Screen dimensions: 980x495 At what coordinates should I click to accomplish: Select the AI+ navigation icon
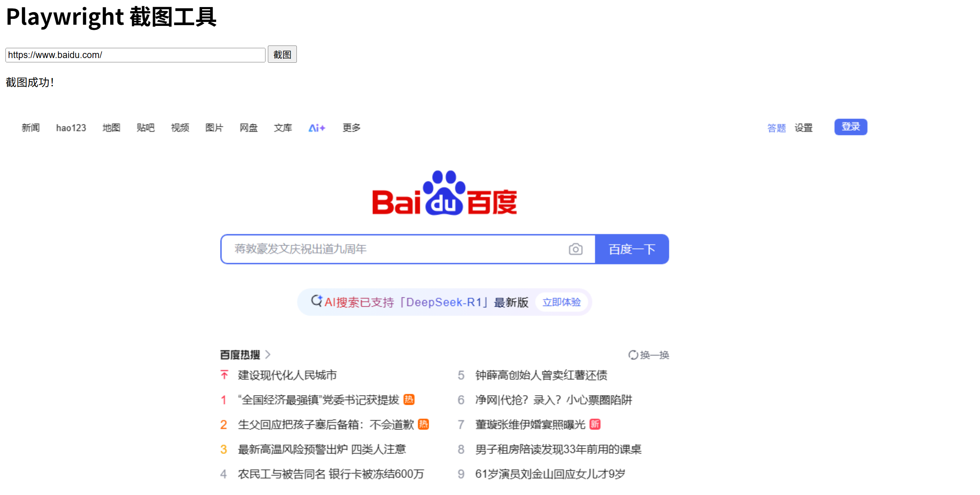317,127
